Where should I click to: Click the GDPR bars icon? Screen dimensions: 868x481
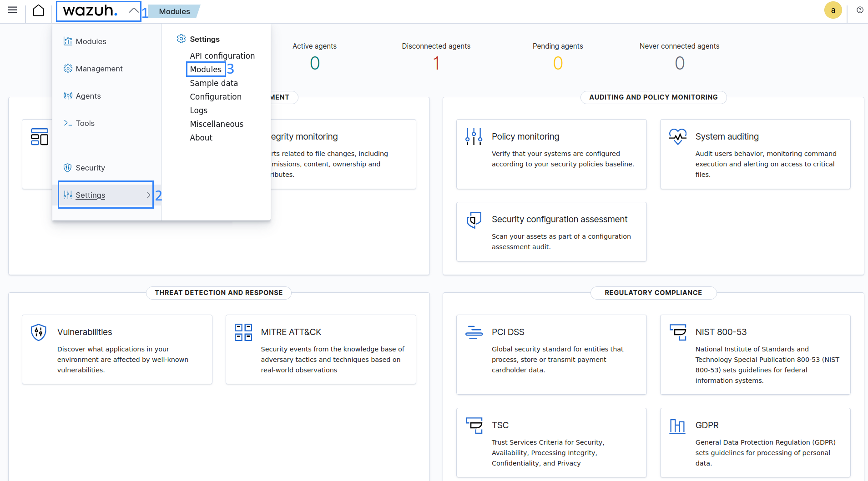click(677, 426)
